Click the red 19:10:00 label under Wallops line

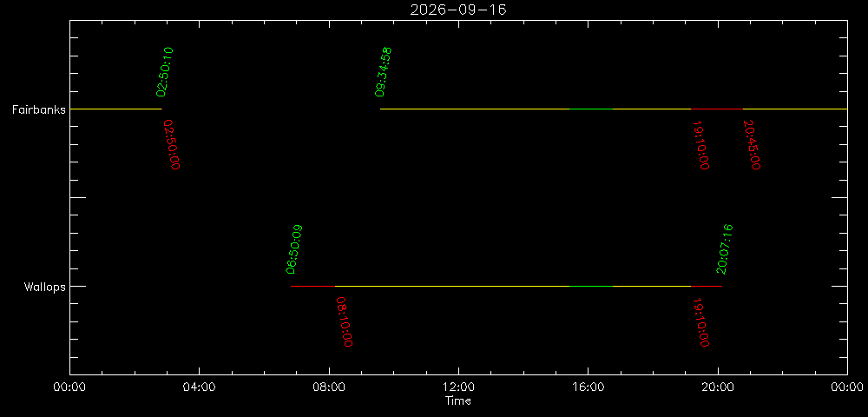click(x=700, y=321)
